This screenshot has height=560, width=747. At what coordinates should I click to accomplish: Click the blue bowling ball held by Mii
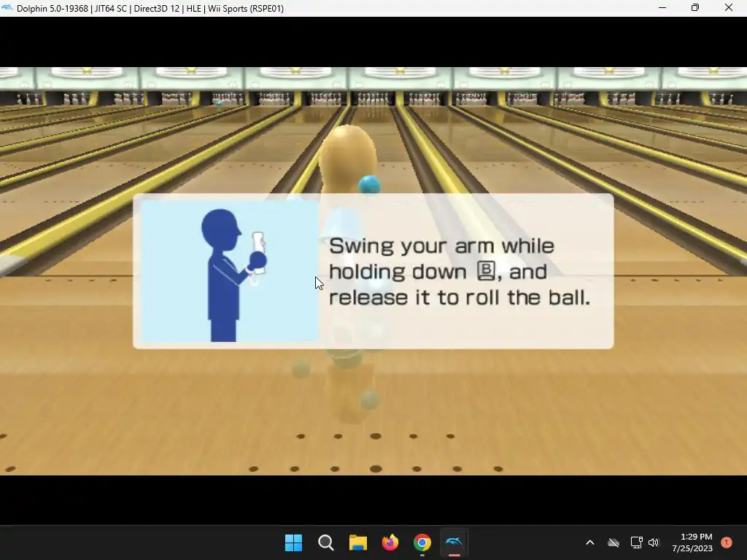point(369,184)
